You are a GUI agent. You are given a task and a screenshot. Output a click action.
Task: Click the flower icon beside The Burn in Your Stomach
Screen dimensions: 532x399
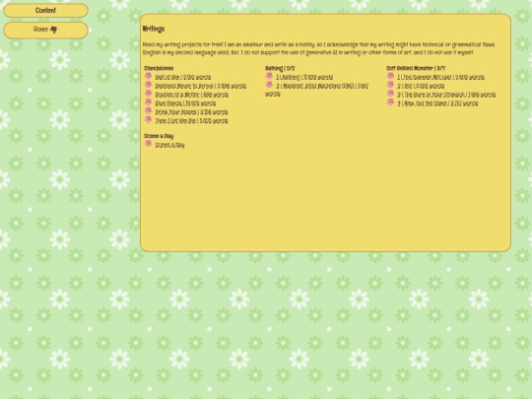point(390,94)
